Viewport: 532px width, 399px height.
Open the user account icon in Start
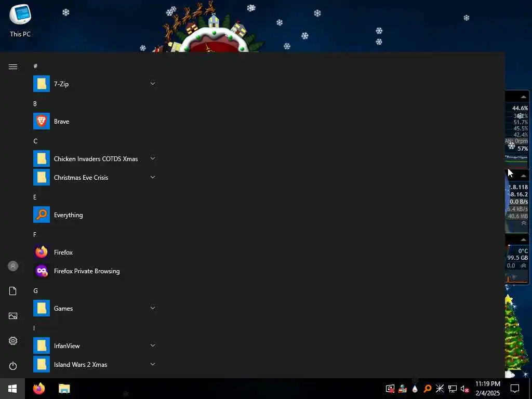(x=13, y=266)
